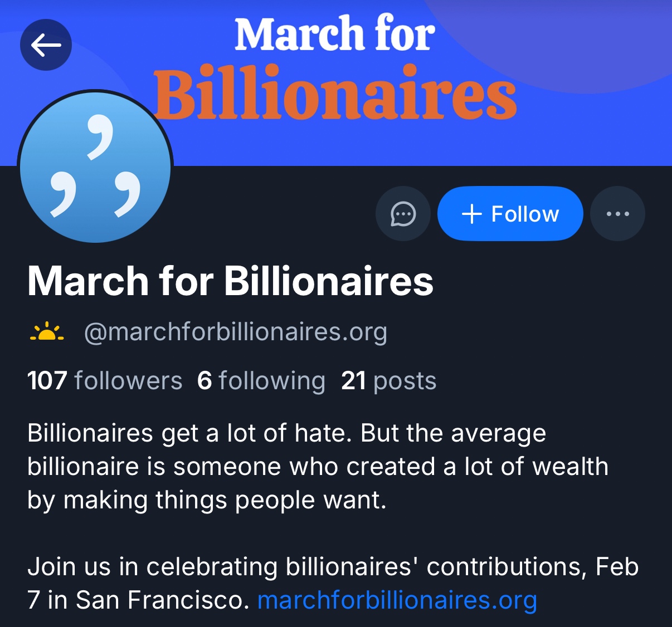Screen dimensions: 672x627
Task: Select the @marchforbillionaires.org handle
Action: click(x=235, y=332)
